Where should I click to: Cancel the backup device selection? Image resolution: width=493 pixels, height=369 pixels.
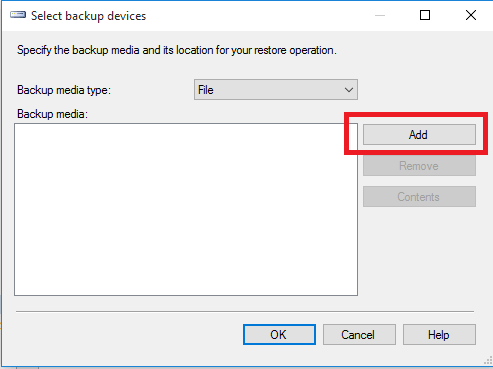[359, 334]
